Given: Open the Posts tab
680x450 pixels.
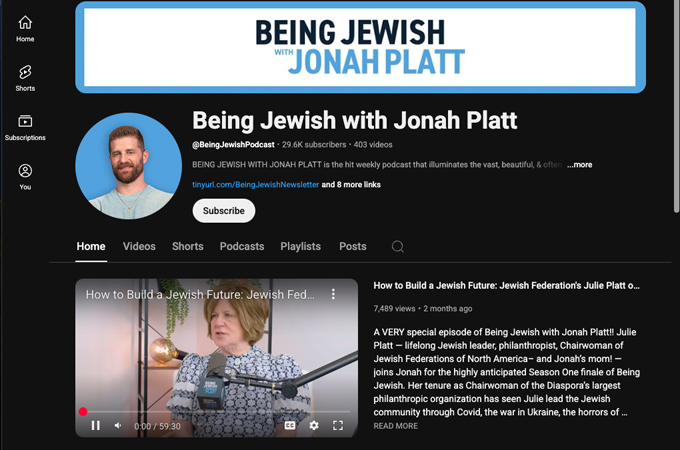Looking at the screenshot, I should tap(353, 247).
